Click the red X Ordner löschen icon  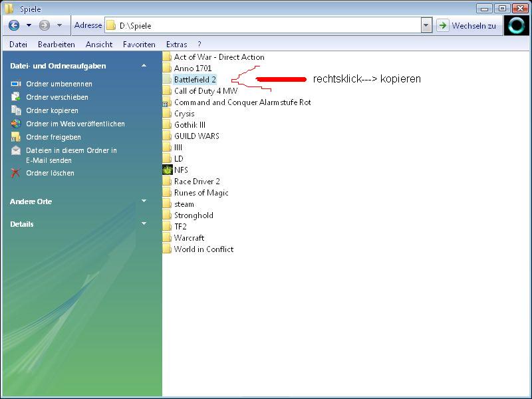click(15, 173)
